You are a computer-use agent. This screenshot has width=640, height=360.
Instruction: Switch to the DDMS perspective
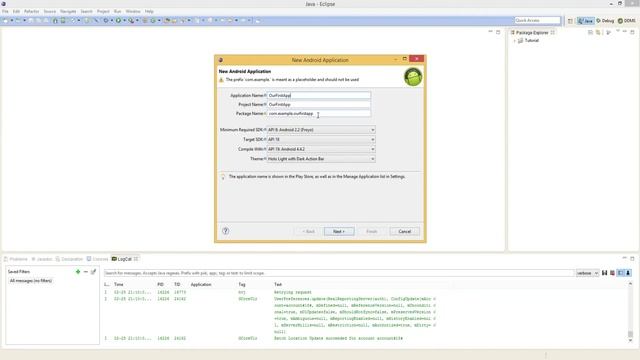click(x=627, y=21)
